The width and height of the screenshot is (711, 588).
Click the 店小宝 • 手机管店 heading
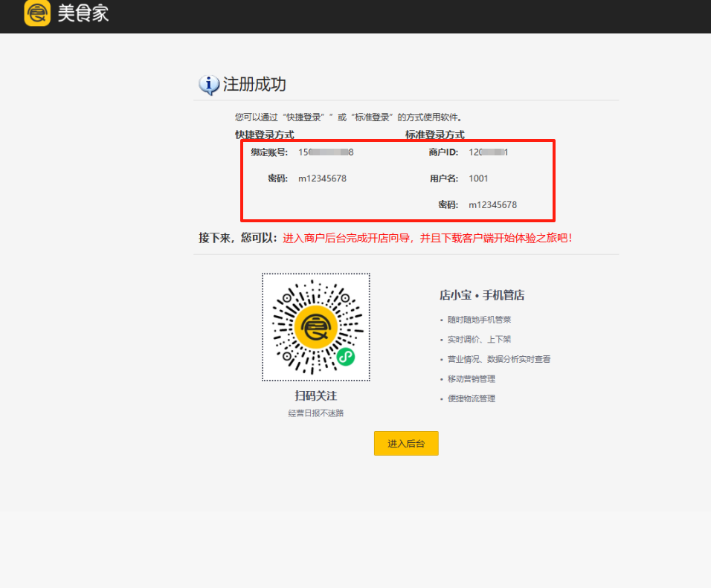pos(481,295)
